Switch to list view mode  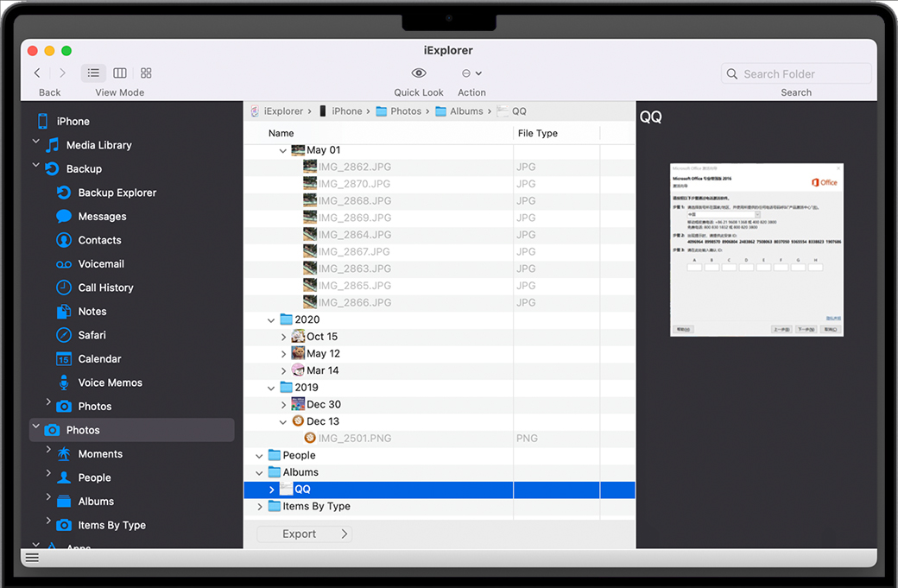pos(93,73)
